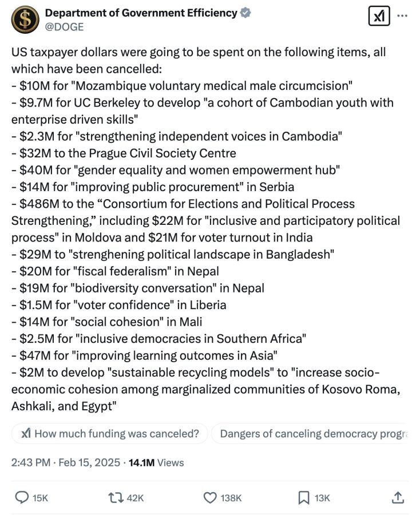Click the 13K bookmarks count

pos(323,498)
